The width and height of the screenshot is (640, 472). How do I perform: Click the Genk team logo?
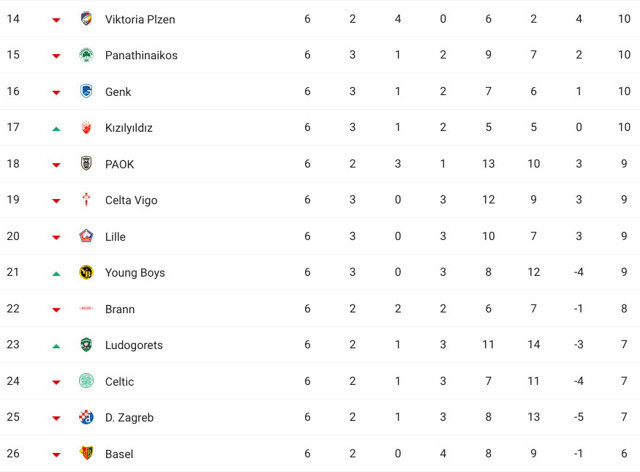click(x=86, y=91)
